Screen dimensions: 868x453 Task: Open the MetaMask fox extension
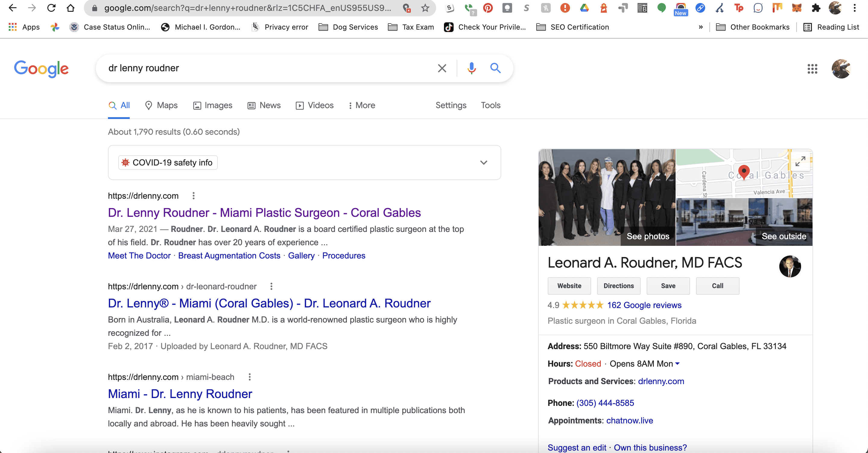[797, 8]
